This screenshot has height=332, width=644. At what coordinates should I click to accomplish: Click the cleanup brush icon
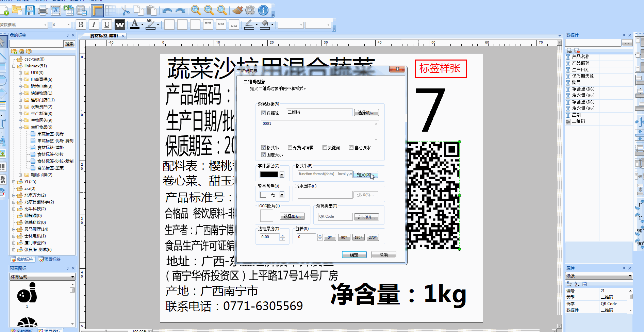[x=237, y=10]
